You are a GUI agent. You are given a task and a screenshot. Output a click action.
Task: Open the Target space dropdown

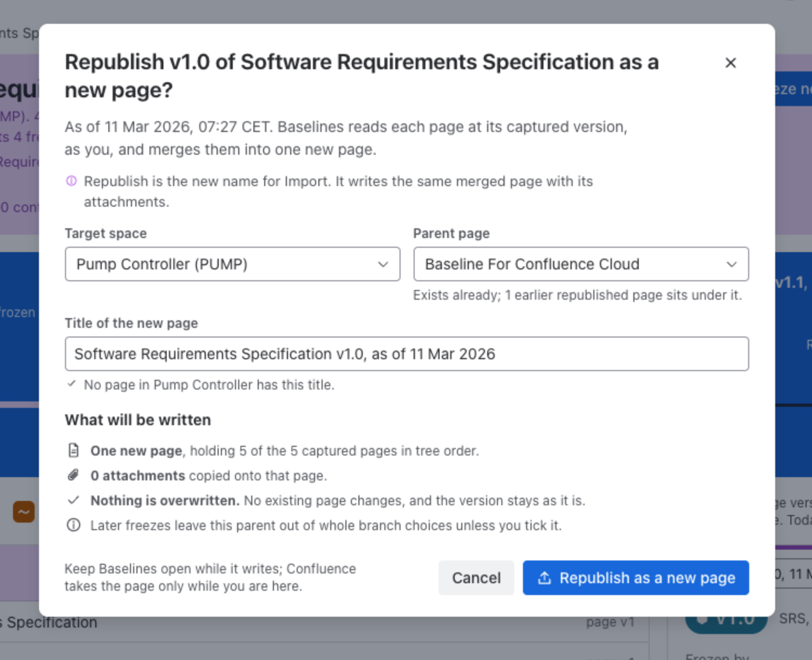coord(233,264)
